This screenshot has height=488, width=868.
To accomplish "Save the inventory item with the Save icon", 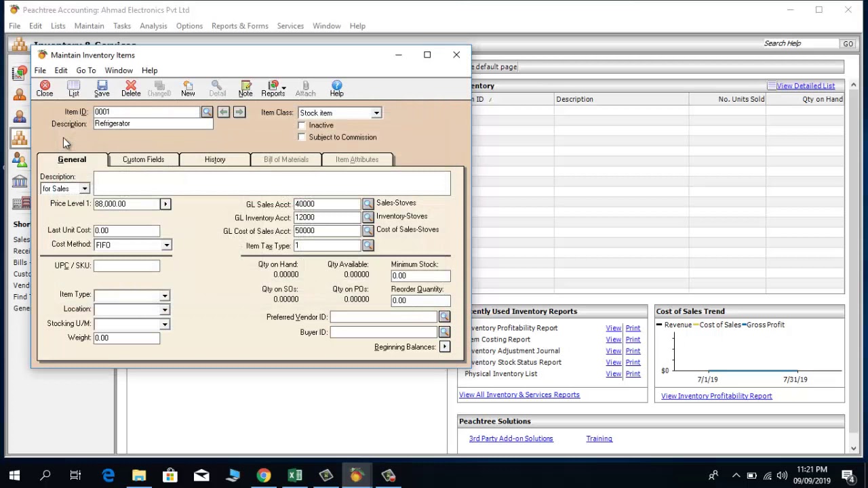I will pyautogui.click(x=102, y=88).
